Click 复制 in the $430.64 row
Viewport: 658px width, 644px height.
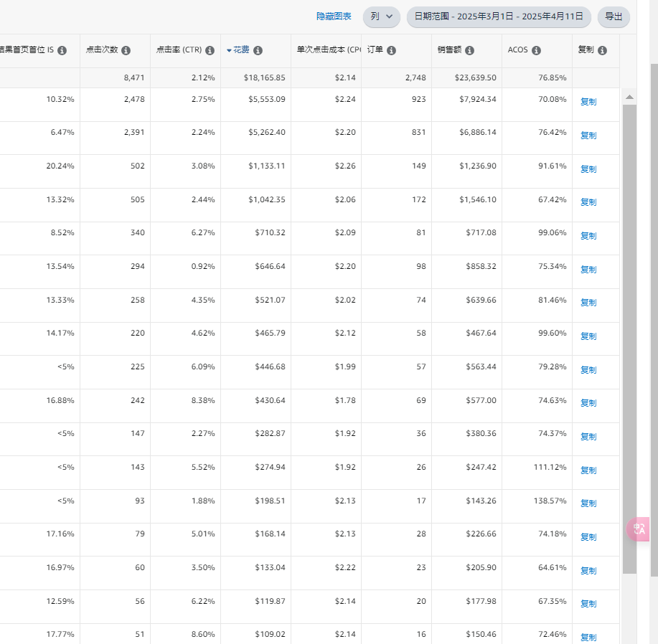pos(588,403)
